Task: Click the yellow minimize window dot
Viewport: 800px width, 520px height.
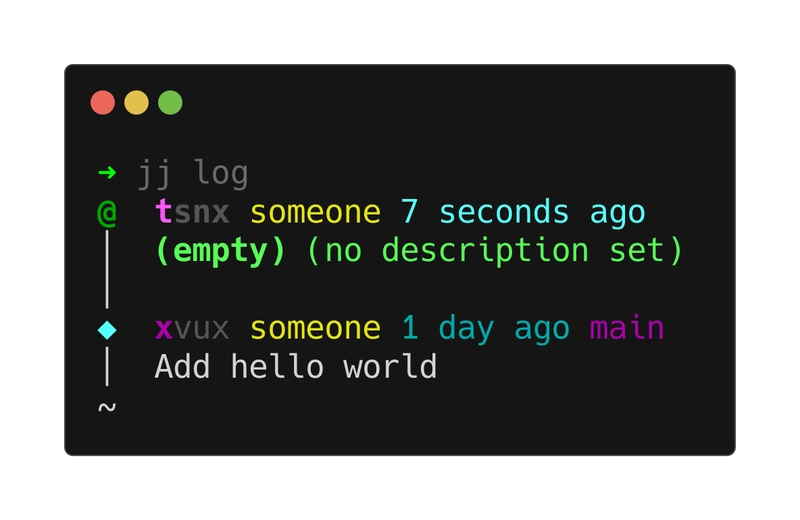Action: (136, 103)
